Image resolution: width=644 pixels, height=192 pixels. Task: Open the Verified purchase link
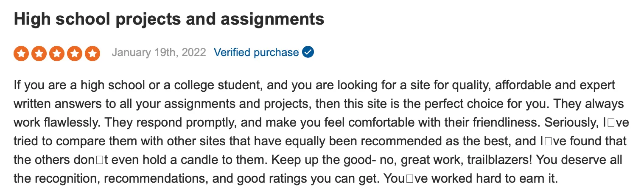pyautogui.click(x=256, y=52)
